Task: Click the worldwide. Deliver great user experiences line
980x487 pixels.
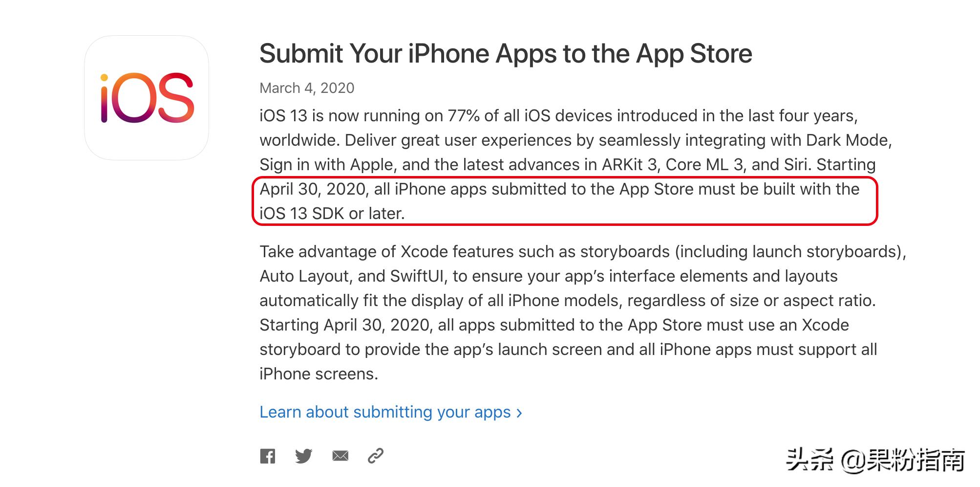Action: 575,140
